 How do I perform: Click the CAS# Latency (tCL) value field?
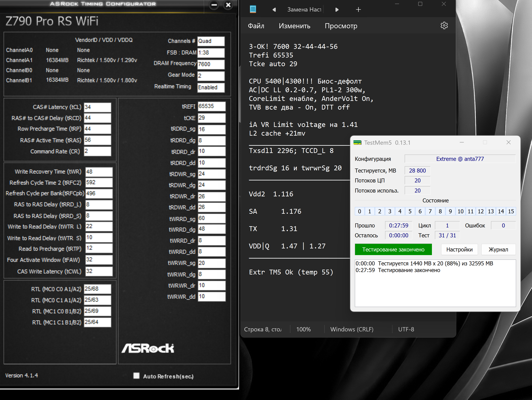click(x=97, y=107)
